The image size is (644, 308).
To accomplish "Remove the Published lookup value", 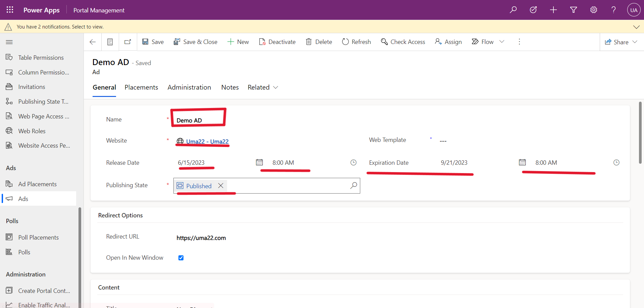I will [221, 186].
